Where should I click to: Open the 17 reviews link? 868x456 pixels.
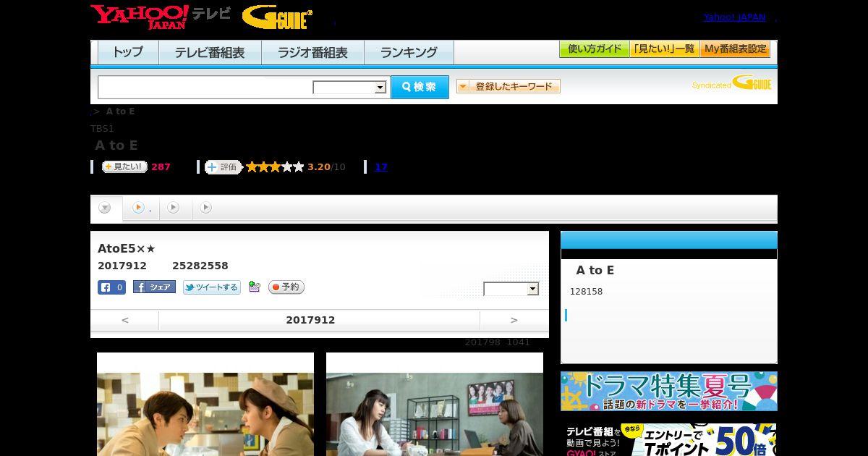381,167
